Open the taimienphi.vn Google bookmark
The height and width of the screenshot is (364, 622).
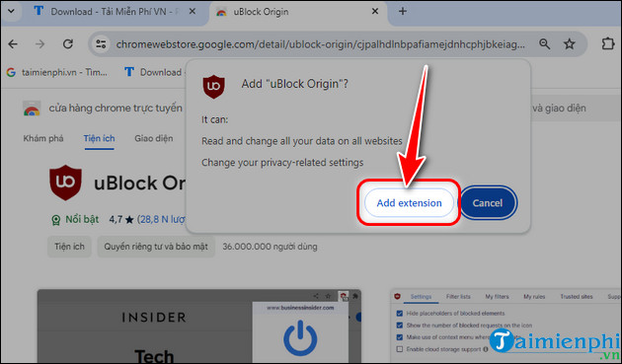(57, 72)
